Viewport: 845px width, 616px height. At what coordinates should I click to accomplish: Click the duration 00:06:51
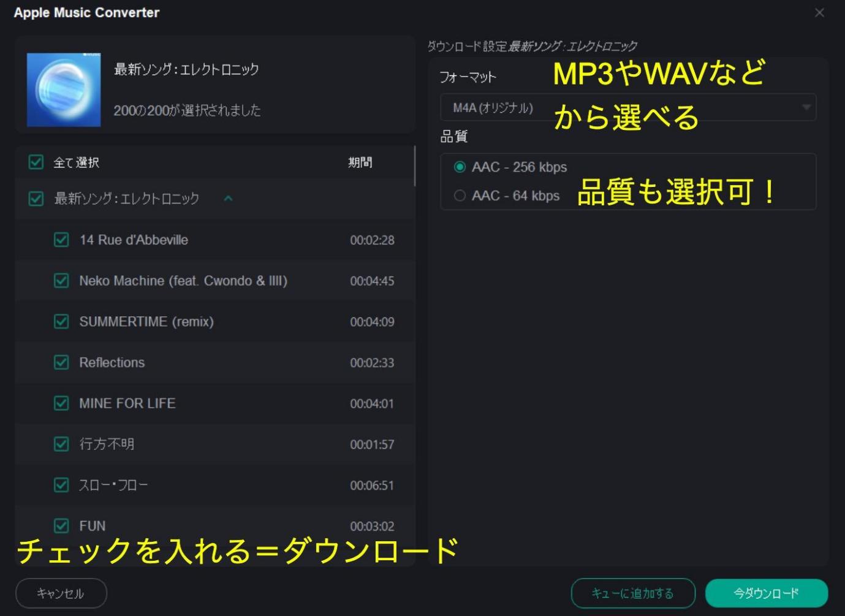click(372, 485)
